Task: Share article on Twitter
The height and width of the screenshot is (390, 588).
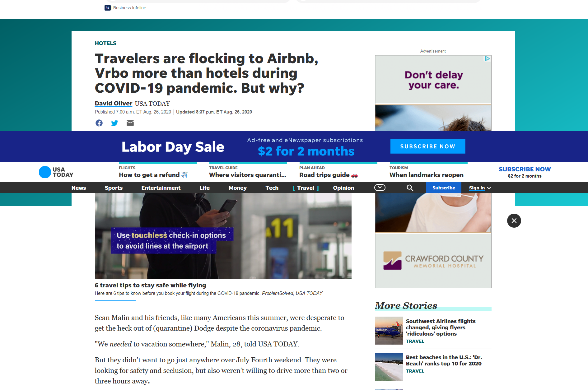Action: coord(114,123)
